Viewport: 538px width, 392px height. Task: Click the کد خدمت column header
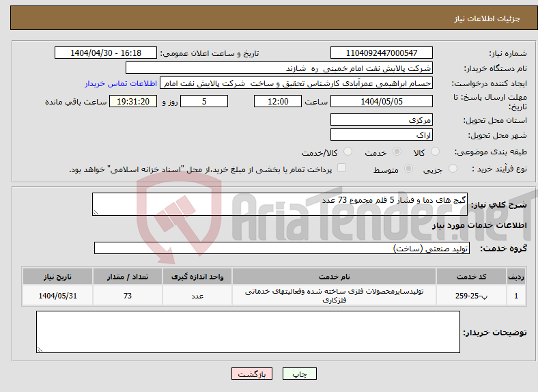pyautogui.click(x=472, y=277)
